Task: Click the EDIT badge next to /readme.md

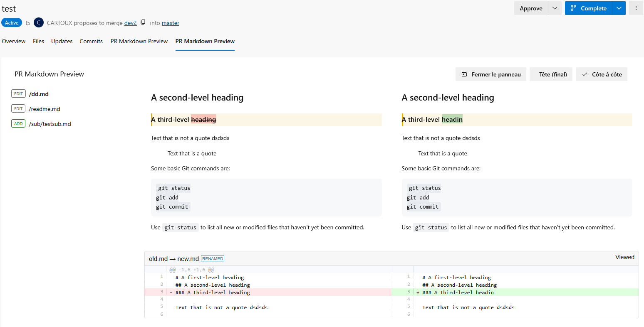Action: tap(18, 109)
